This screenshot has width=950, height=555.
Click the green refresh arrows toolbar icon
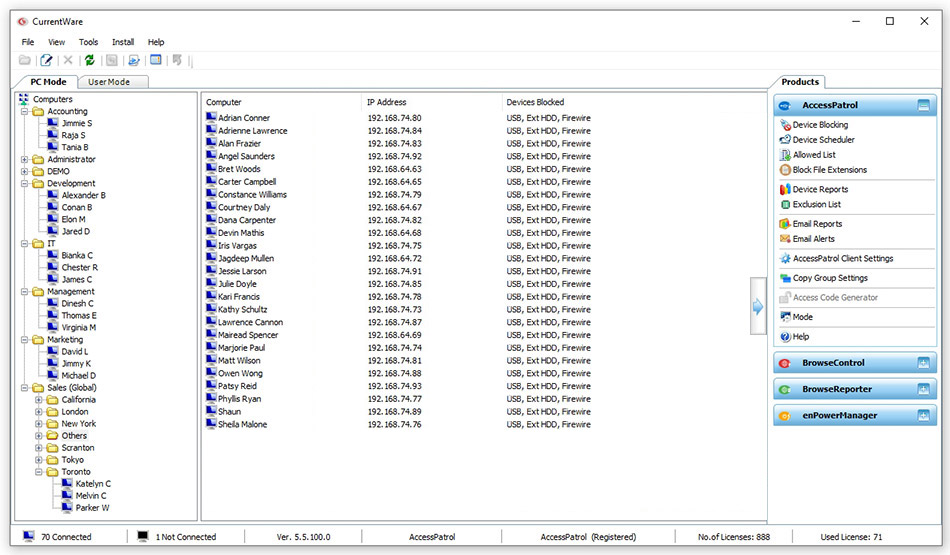click(x=90, y=60)
